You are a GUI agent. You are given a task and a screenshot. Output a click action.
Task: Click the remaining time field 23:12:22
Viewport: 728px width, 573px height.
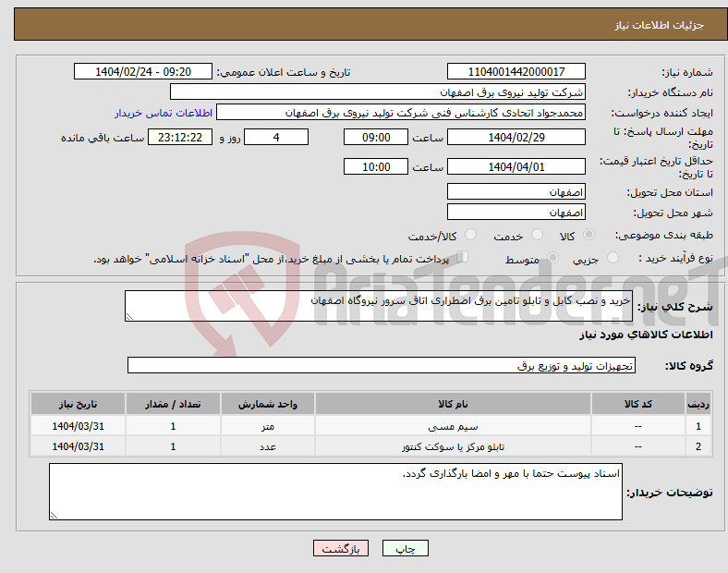pos(180,137)
